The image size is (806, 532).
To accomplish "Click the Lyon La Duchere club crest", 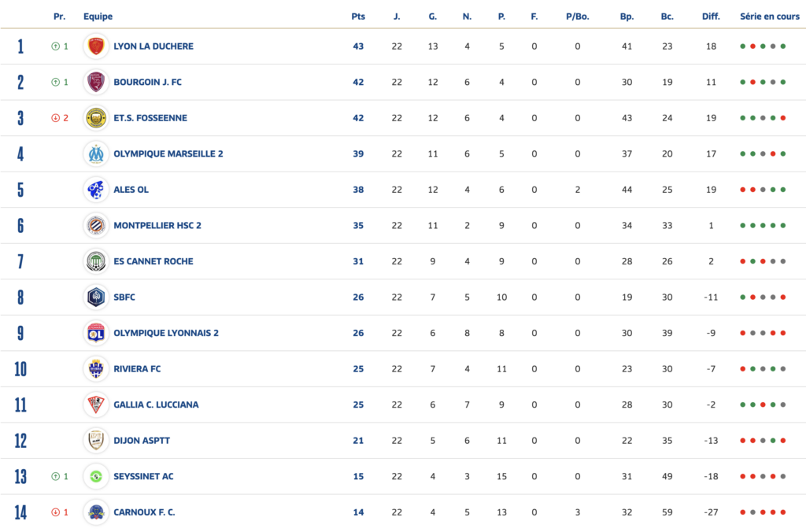I will tap(96, 46).
